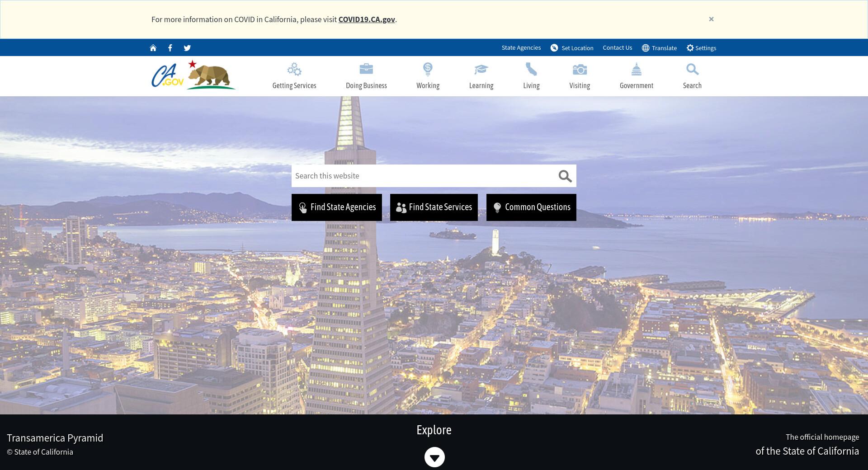Click the Getting Services gears icon
Image resolution: width=868 pixels, height=470 pixels.
(294, 69)
